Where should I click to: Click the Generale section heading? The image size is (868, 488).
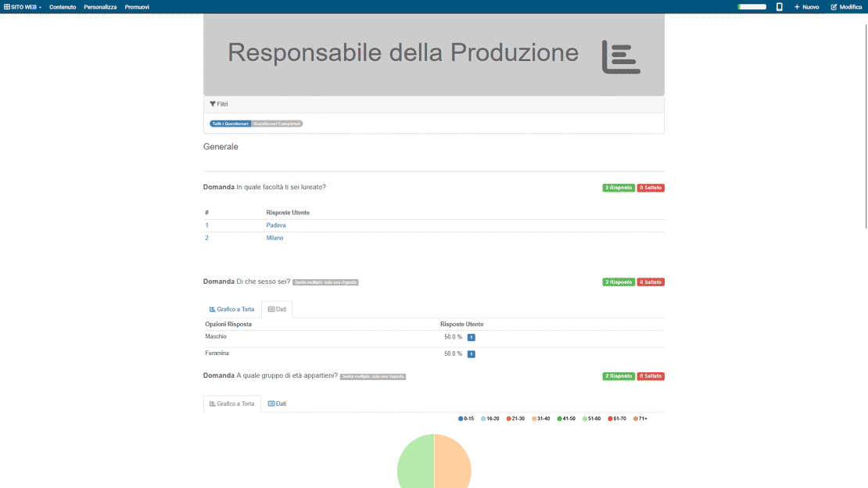[x=221, y=147]
